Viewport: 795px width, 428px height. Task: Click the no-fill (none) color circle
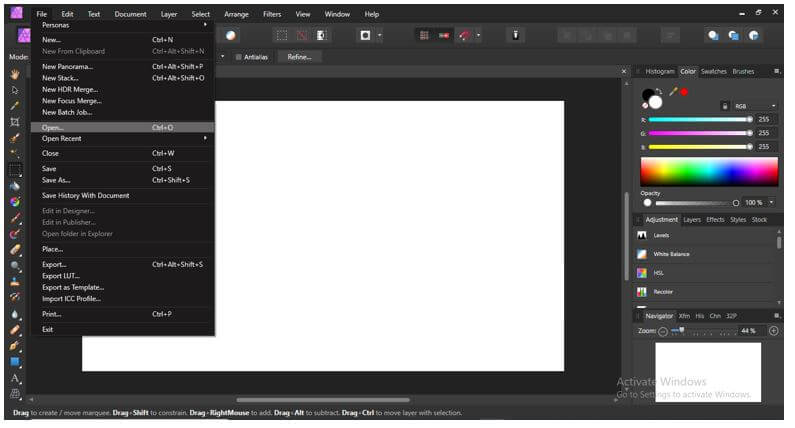644,105
